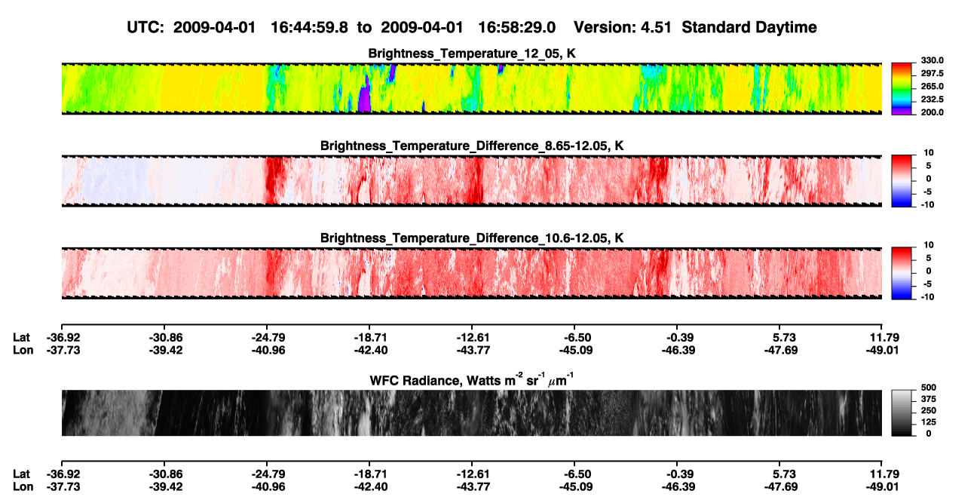980x503 pixels.
Task: Click the end time 16:58:29.0 in the header
Action: pyautogui.click(x=517, y=27)
